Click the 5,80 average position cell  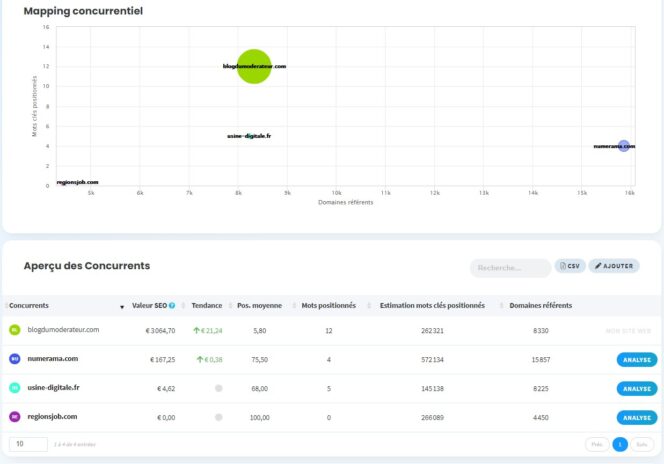[260, 331]
